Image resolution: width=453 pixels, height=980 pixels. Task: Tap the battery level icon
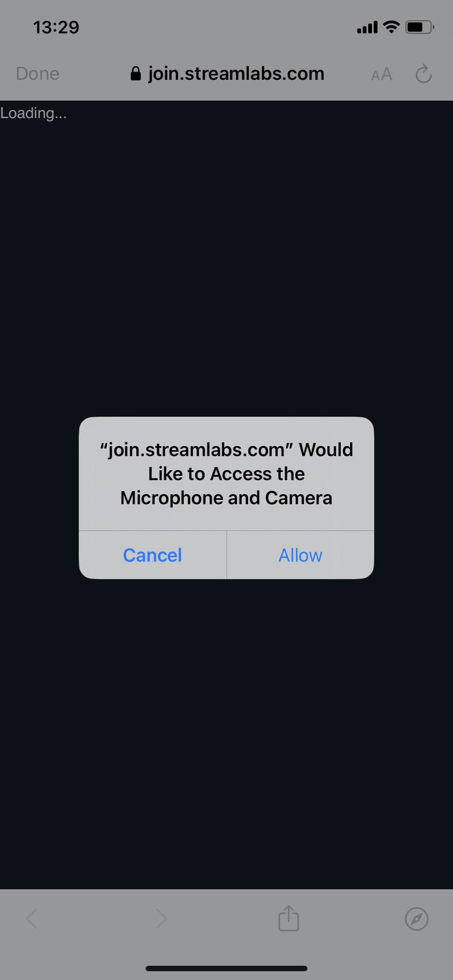pos(420,27)
